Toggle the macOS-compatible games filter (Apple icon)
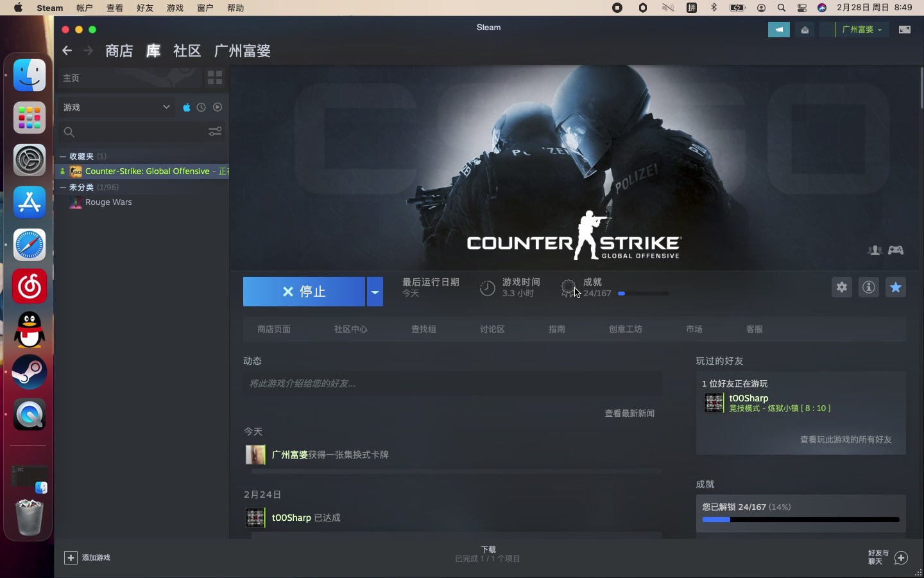924x578 pixels. click(186, 107)
